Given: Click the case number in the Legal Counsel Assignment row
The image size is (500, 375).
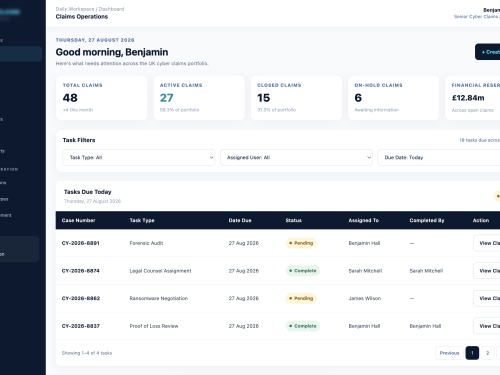Looking at the screenshot, I should tap(80, 271).
